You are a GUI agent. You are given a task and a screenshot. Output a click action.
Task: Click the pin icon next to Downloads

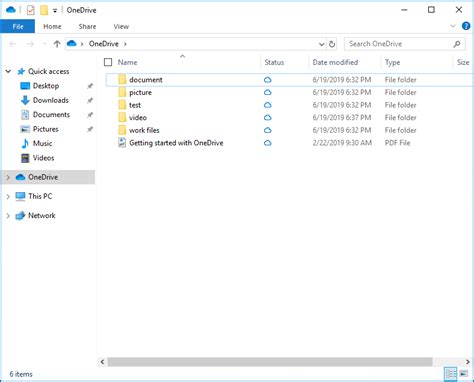90,100
